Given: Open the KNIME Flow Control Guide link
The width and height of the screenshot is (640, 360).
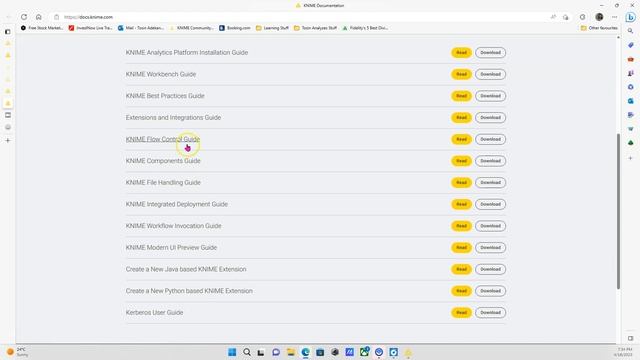Looking at the screenshot, I should 162,139.
